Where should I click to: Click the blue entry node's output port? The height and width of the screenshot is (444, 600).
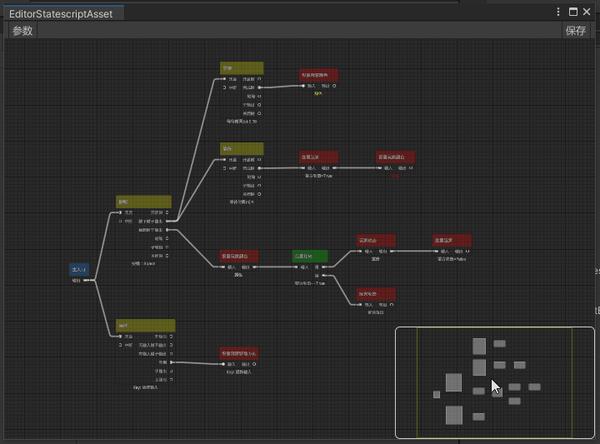coord(84,280)
